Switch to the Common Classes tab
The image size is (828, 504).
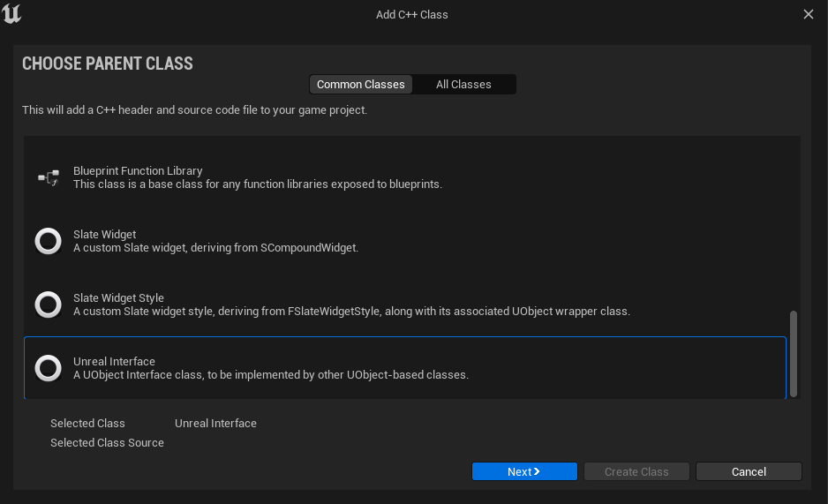coord(361,85)
